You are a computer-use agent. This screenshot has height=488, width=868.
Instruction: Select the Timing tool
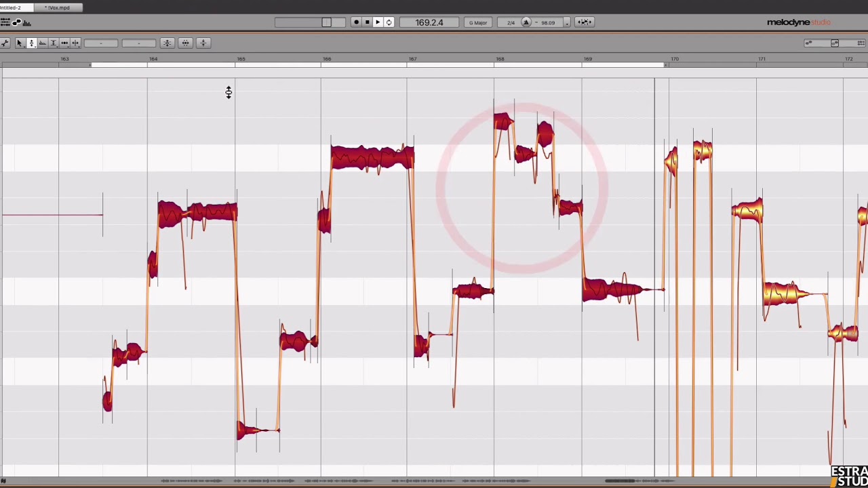pos(64,43)
